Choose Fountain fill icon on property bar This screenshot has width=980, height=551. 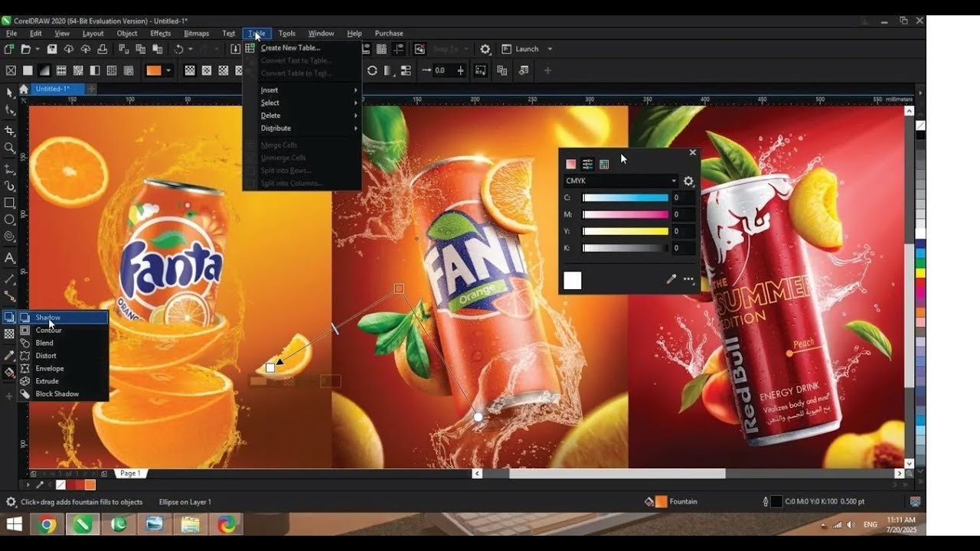click(x=44, y=70)
